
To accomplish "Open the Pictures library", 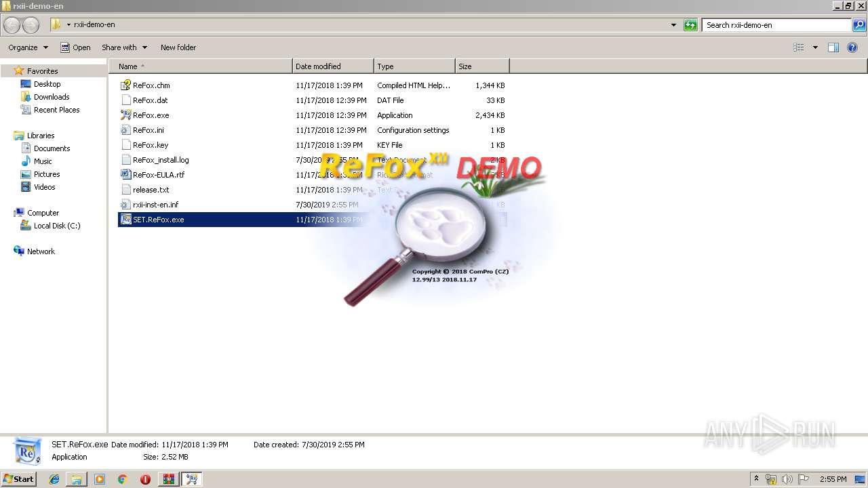I will 47,174.
